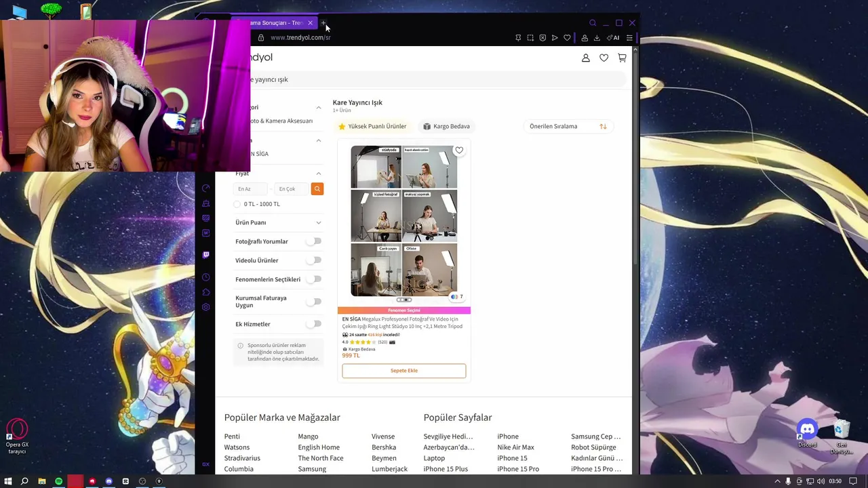Click the pin icon in address bar

[518, 38]
